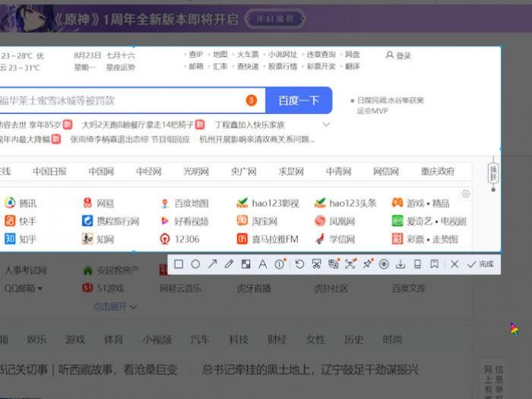Click the orange number 3 badge in the search box
532x399 pixels.
pos(252,100)
